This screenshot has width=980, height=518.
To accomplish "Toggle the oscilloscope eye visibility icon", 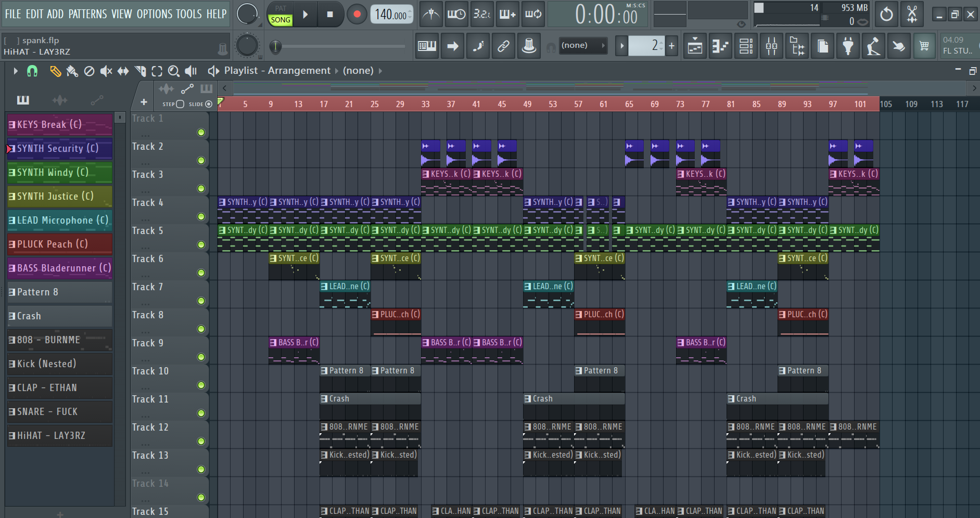I will pos(741,23).
